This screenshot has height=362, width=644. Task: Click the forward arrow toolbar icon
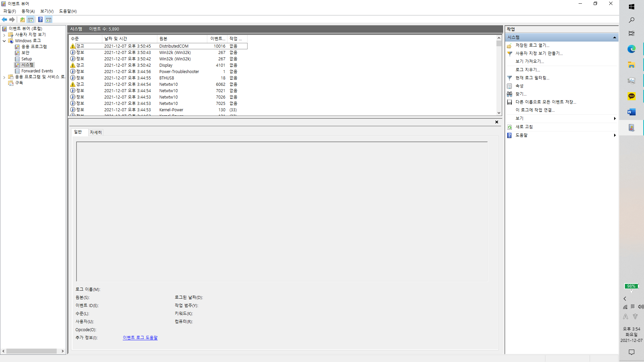(x=12, y=19)
